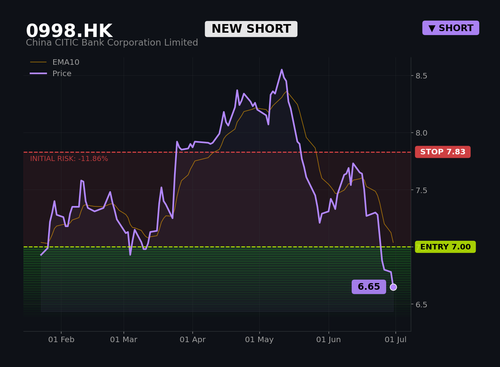Click the EMA10 legend line swatch
This screenshot has width=500, height=367.
38,62
